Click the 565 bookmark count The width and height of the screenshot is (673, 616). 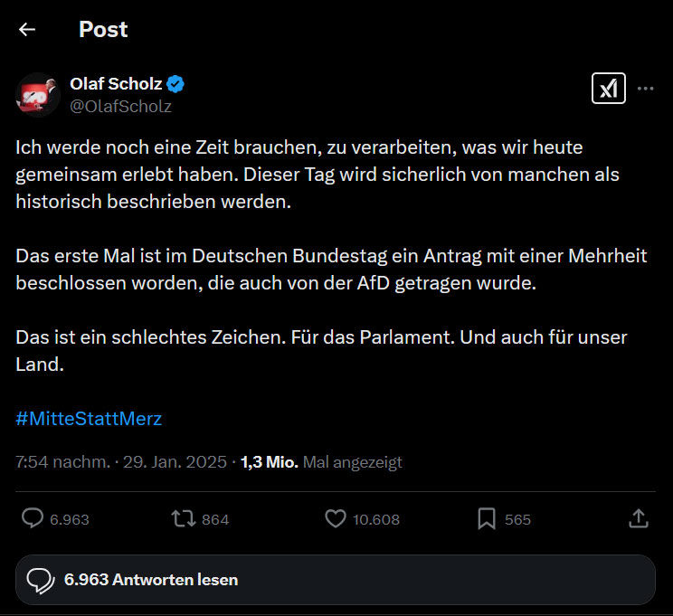click(517, 519)
